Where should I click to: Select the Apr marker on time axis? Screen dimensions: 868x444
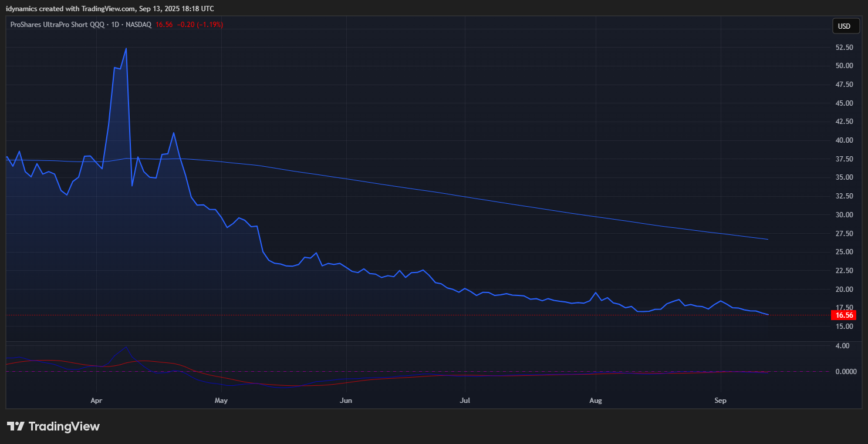coord(97,401)
